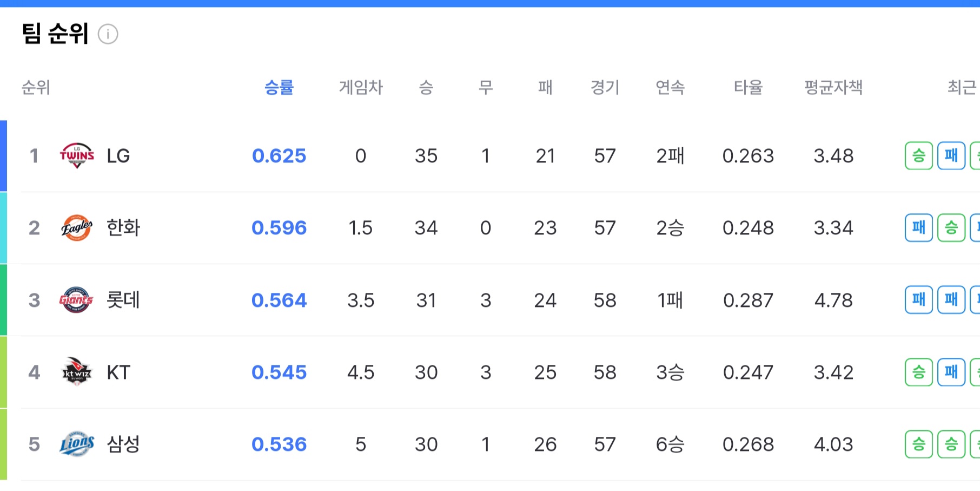
Task: Tap the Lotte Giants logo
Action: point(76,300)
